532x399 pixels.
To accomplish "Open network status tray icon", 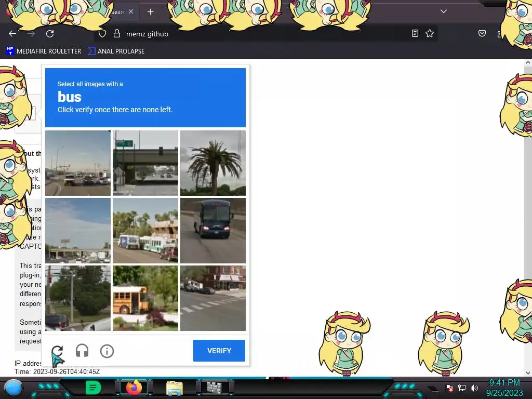I will [x=462, y=388].
